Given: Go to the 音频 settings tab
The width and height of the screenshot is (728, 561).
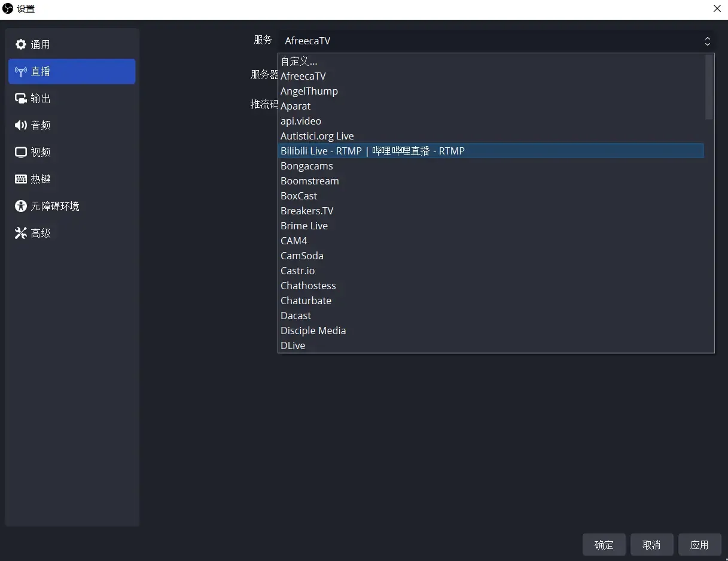Looking at the screenshot, I should coord(72,125).
